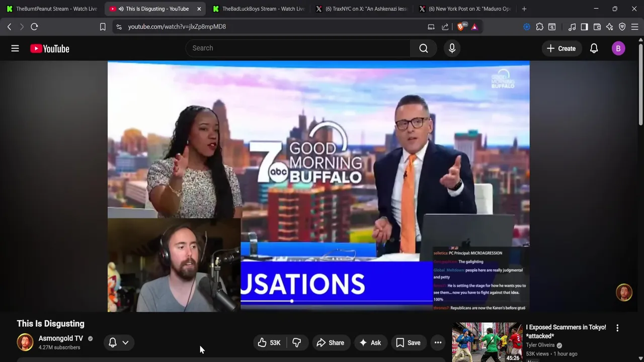The height and width of the screenshot is (362, 644).
Task: Go to the YouTube home logo
Action: pos(50,49)
